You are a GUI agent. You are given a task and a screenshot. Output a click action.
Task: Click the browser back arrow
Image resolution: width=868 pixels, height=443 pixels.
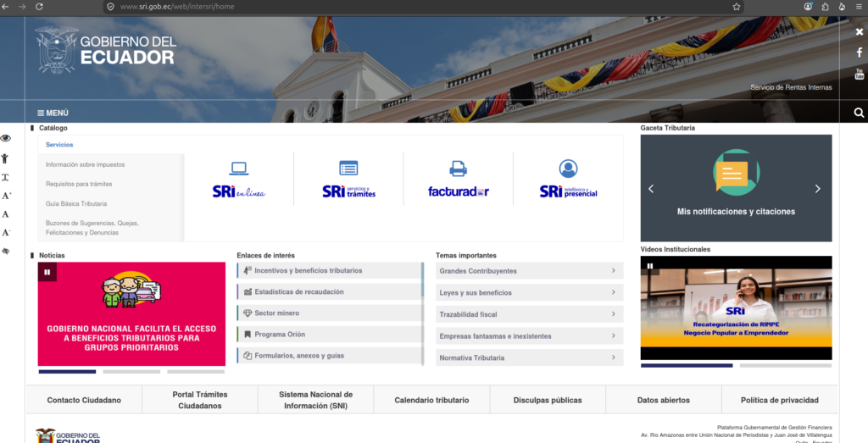(x=6, y=7)
